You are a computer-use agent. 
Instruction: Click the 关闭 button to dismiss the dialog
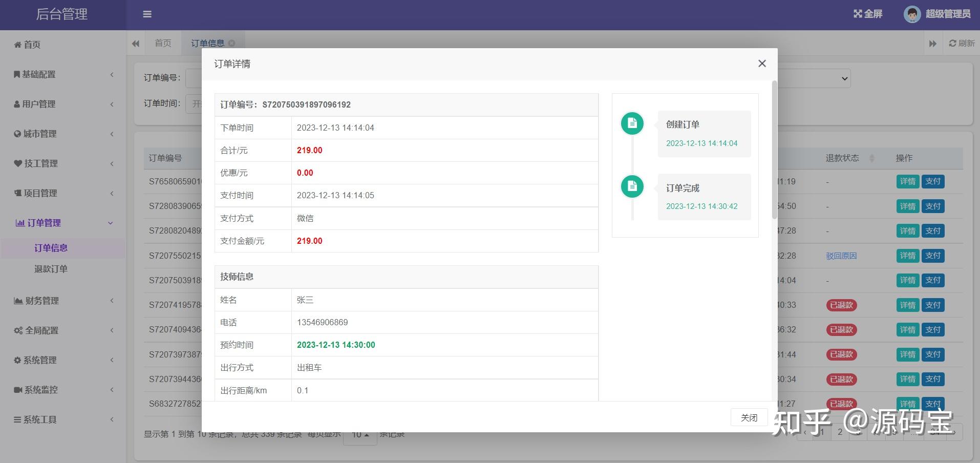tap(749, 417)
